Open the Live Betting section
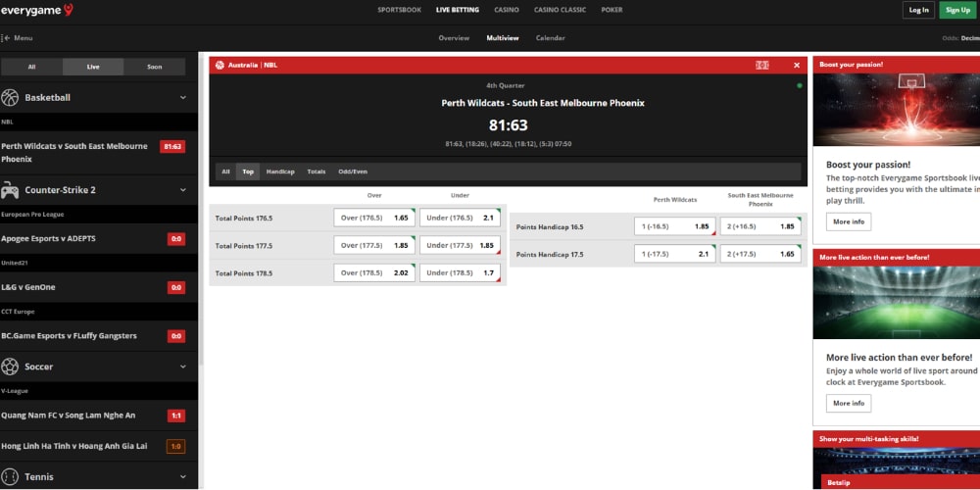This screenshot has width=980, height=490. (458, 10)
